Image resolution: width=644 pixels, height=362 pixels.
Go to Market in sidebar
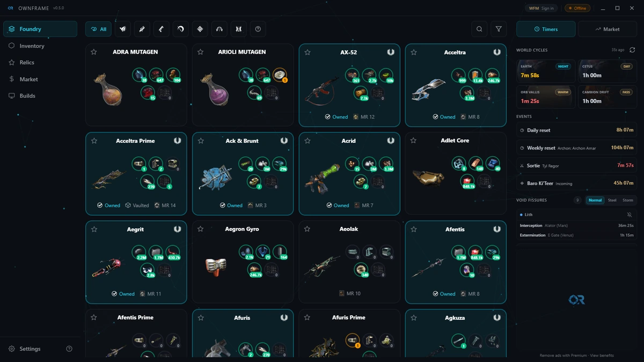pos(40,79)
